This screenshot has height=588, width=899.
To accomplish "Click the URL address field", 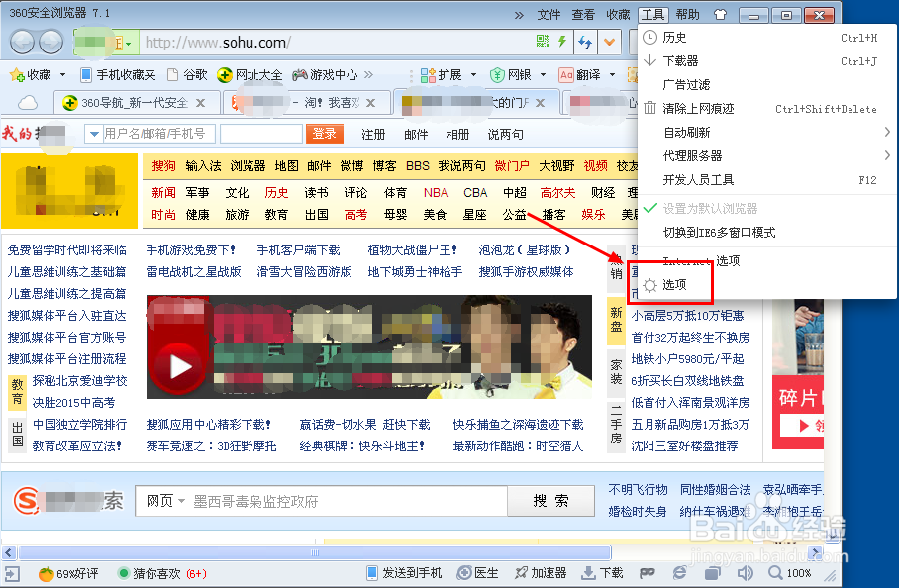I will click(x=339, y=43).
